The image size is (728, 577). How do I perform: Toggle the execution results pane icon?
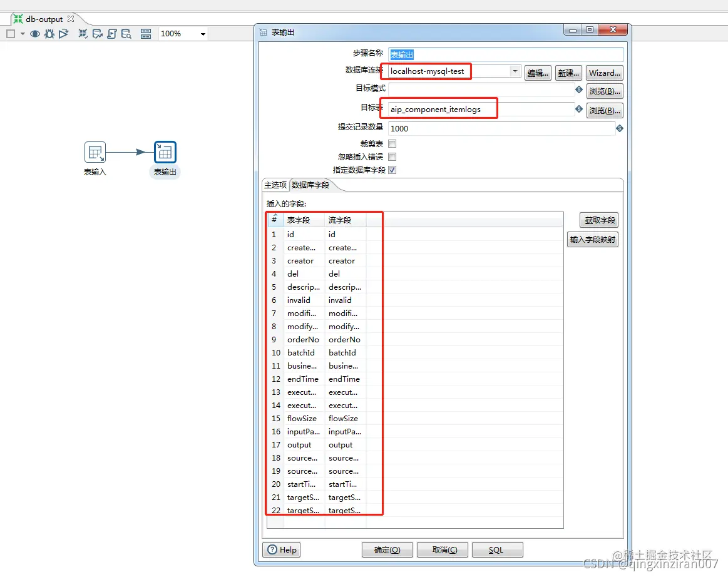click(x=146, y=33)
